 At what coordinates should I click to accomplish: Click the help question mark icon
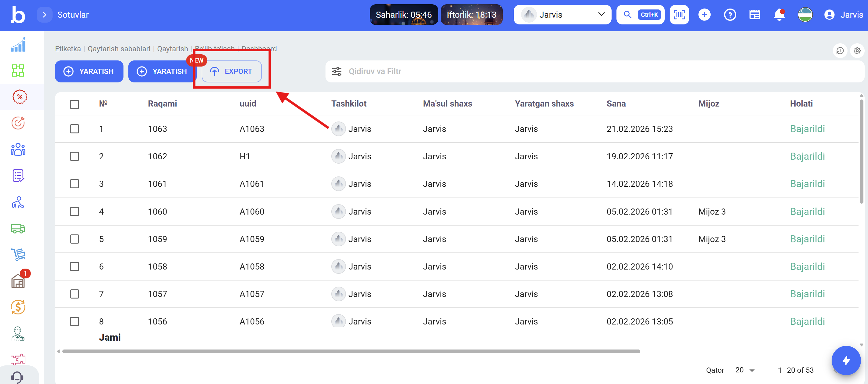click(x=730, y=15)
